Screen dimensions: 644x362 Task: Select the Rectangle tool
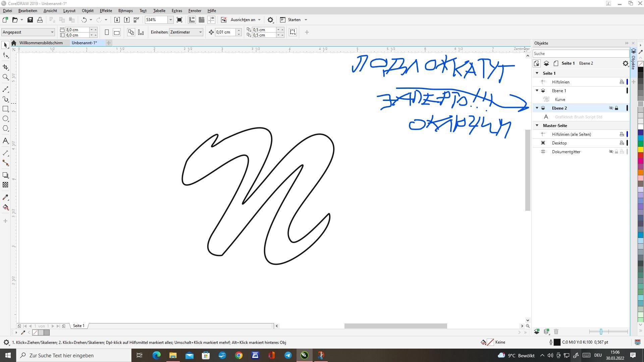[5, 109]
